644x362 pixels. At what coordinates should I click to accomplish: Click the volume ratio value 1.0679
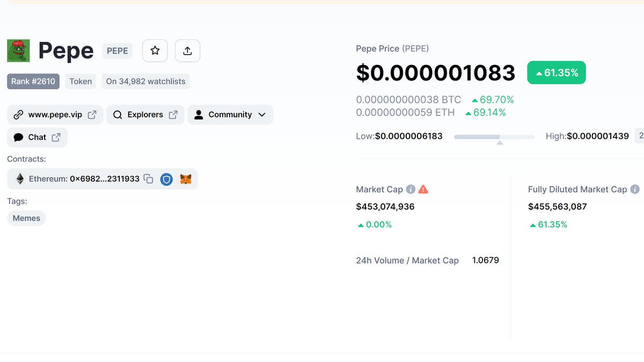tap(486, 261)
